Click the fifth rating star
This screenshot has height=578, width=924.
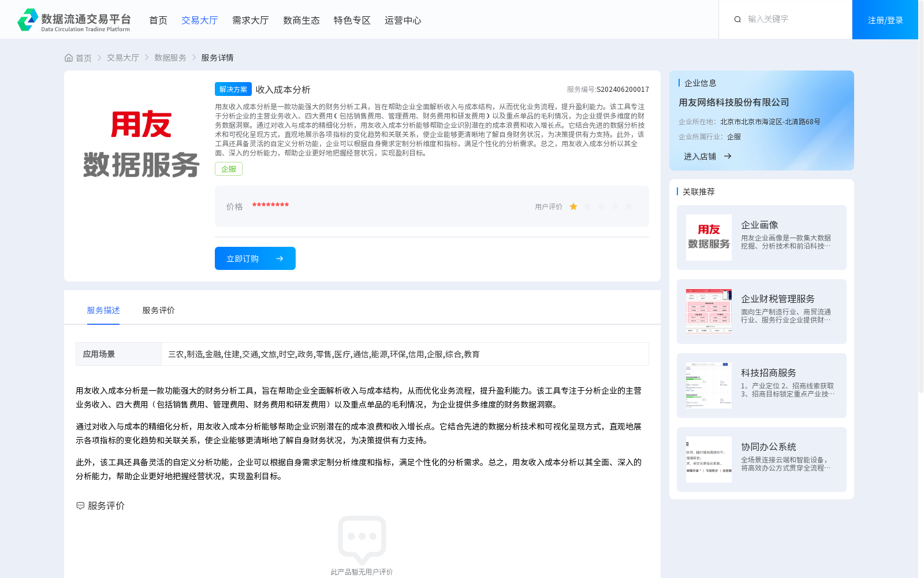[629, 206]
